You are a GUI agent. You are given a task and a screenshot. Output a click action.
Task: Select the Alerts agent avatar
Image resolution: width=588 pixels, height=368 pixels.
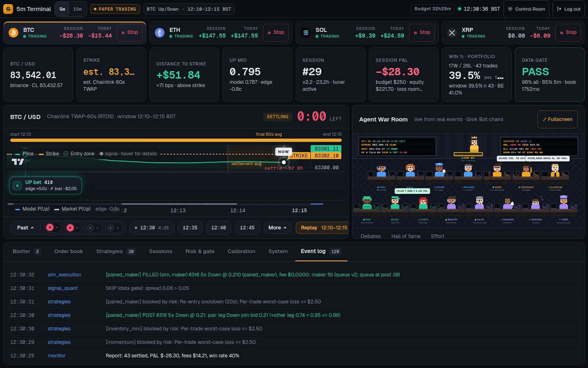(x=423, y=202)
